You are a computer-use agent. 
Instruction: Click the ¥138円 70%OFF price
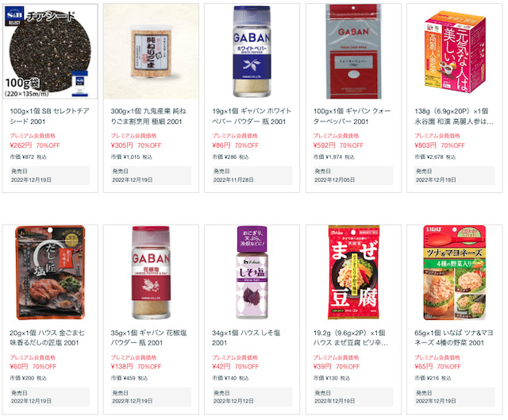coord(136,367)
